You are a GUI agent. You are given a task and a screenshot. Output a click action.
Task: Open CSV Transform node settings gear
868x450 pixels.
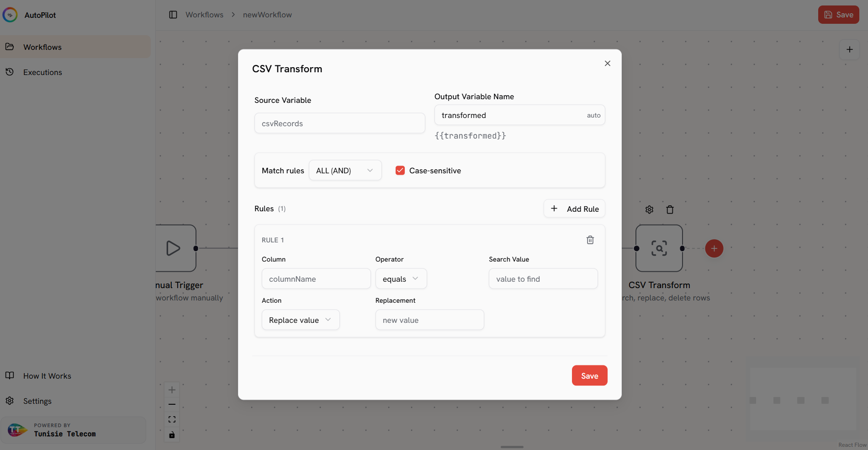pos(649,209)
